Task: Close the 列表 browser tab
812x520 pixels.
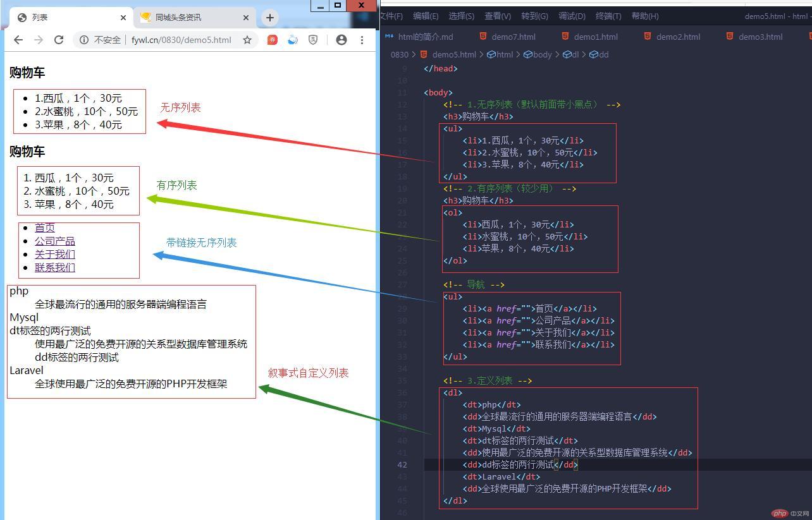Action: [x=123, y=18]
